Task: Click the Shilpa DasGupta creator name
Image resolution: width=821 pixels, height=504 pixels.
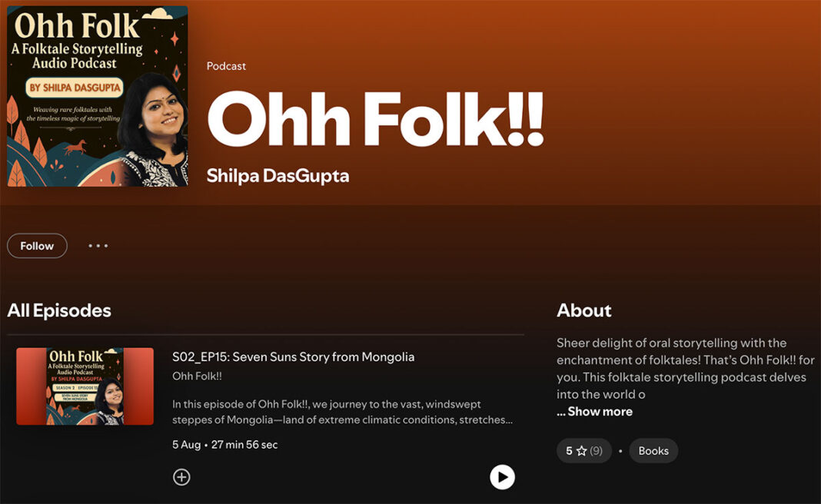Action: [x=277, y=175]
